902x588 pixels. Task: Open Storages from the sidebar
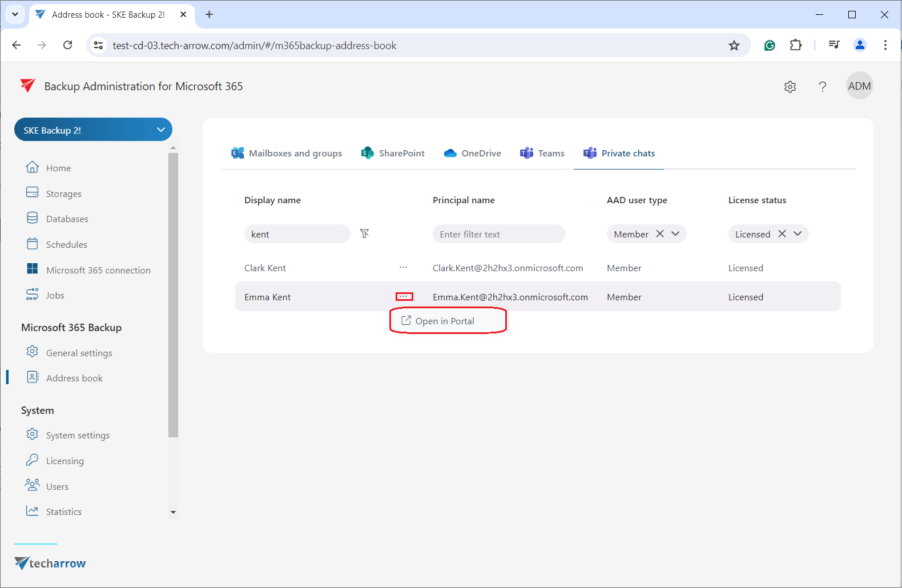[63, 194]
